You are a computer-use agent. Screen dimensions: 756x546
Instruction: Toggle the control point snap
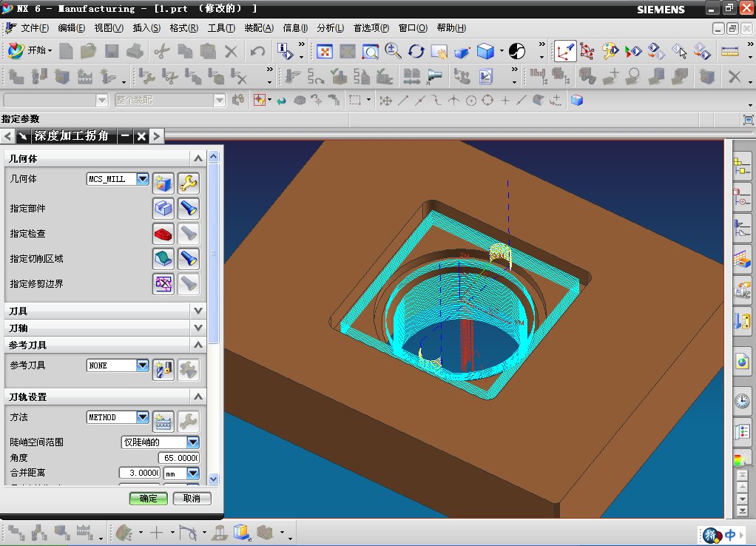[436, 101]
